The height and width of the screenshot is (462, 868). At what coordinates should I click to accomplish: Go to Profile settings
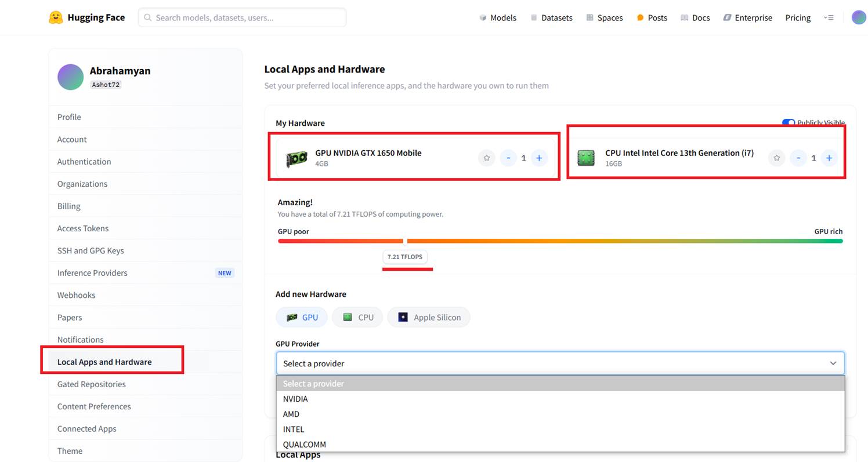coord(145,117)
